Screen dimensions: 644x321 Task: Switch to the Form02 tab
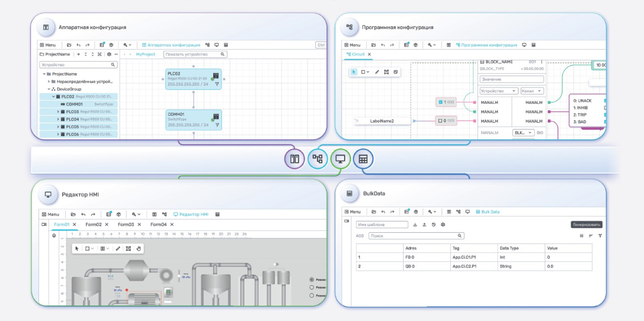(x=94, y=225)
